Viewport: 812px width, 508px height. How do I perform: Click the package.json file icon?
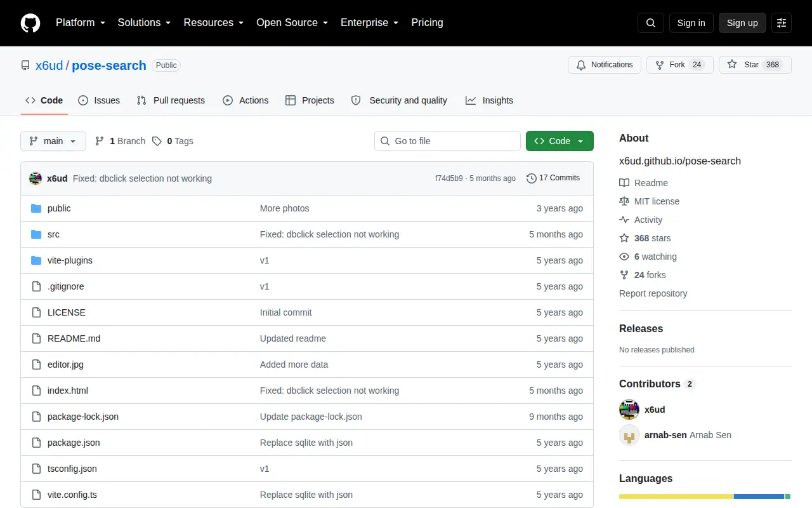(36, 443)
